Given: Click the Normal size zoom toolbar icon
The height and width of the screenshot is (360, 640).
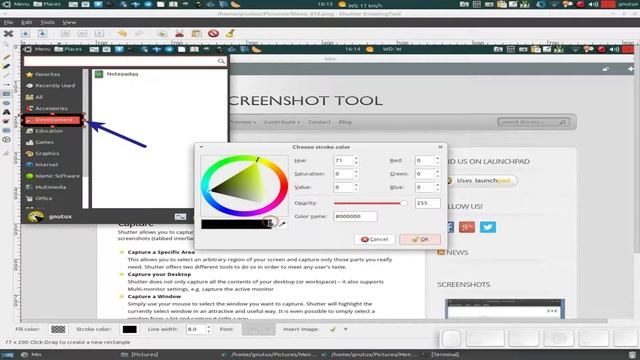Looking at the screenshot, I should [x=99, y=33].
